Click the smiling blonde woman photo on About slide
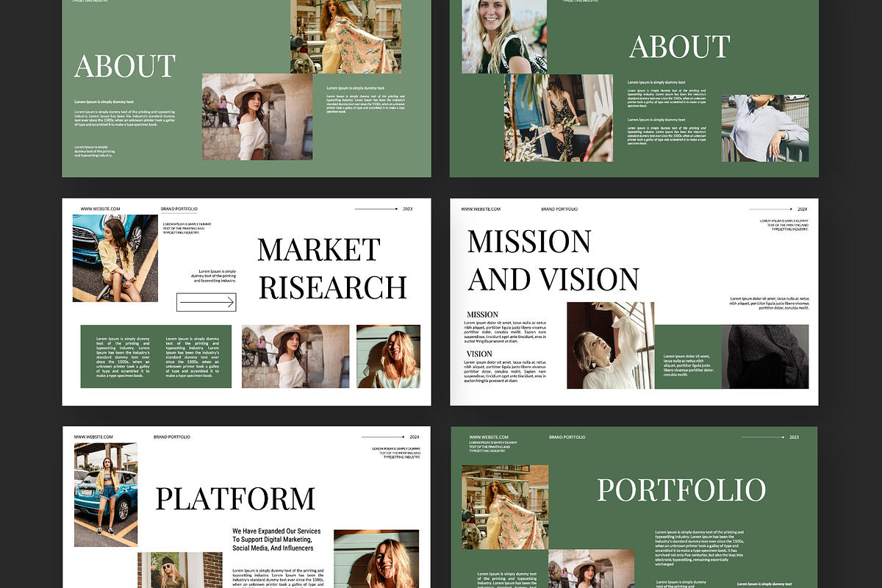 click(x=504, y=37)
